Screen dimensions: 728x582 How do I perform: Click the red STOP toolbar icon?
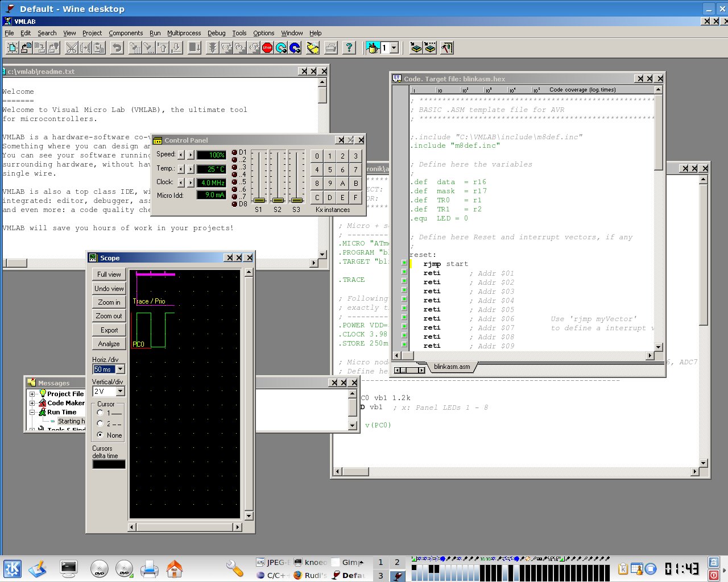(267, 48)
